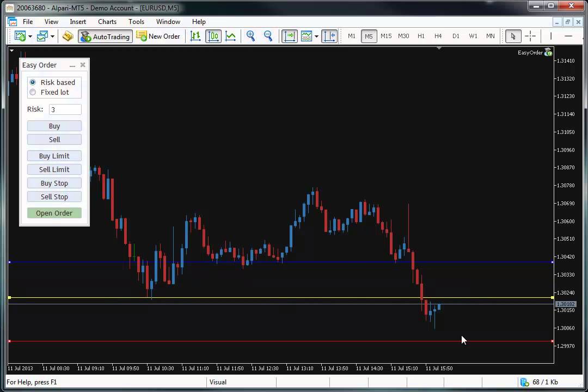This screenshot has width=588, height=392.
Task: Select the MN timeframe
Action: click(490, 36)
